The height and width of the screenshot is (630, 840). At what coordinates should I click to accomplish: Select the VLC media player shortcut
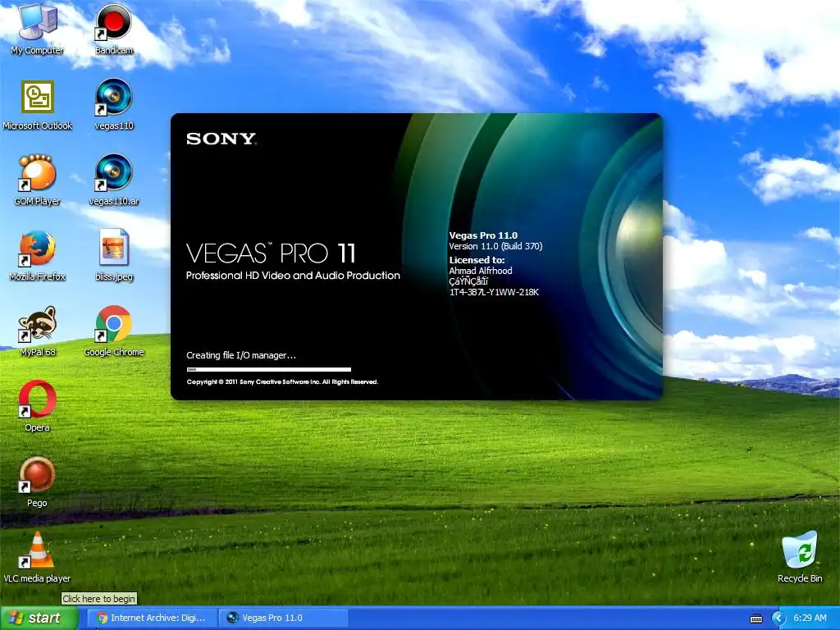pyautogui.click(x=37, y=558)
